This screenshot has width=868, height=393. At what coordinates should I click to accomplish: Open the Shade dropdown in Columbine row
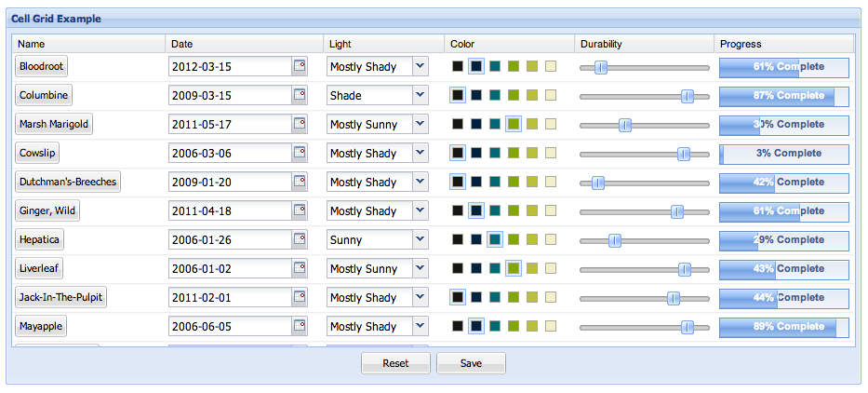(x=421, y=95)
